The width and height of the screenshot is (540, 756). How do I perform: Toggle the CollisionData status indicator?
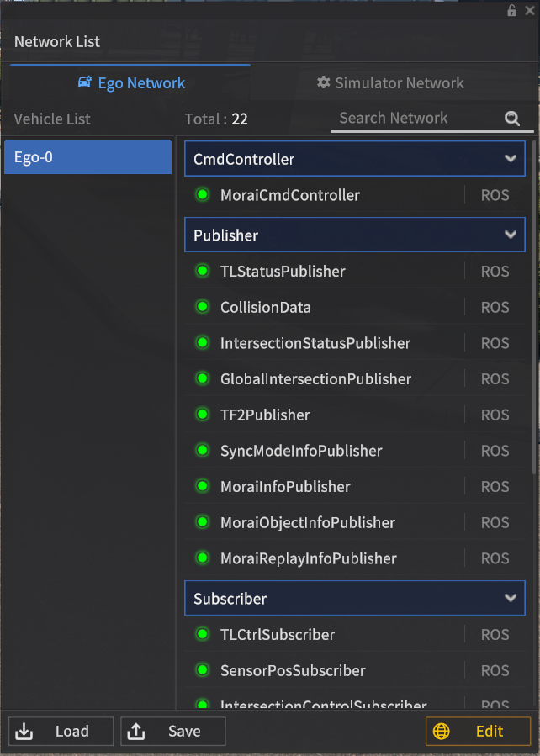pyautogui.click(x=202, y=307)
